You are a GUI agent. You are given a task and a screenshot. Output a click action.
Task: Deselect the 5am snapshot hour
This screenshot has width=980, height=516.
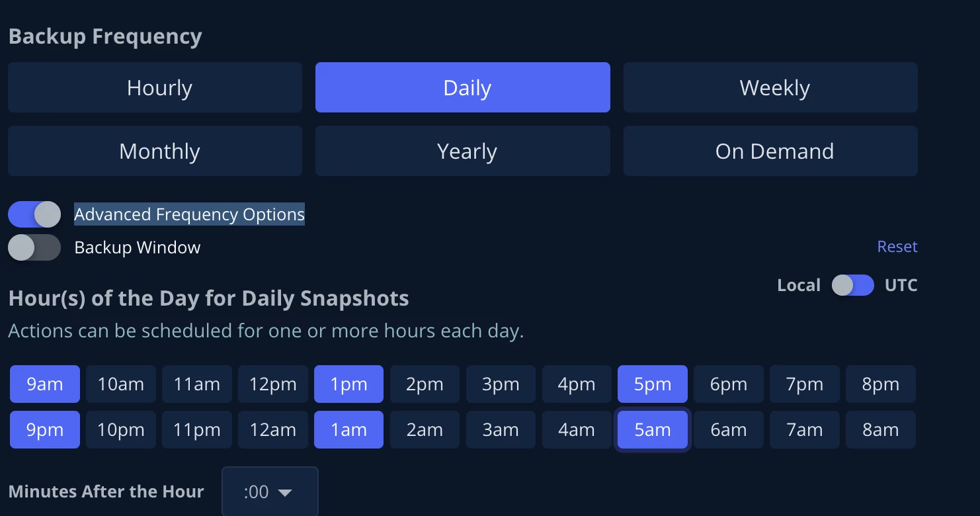point(653,430)
